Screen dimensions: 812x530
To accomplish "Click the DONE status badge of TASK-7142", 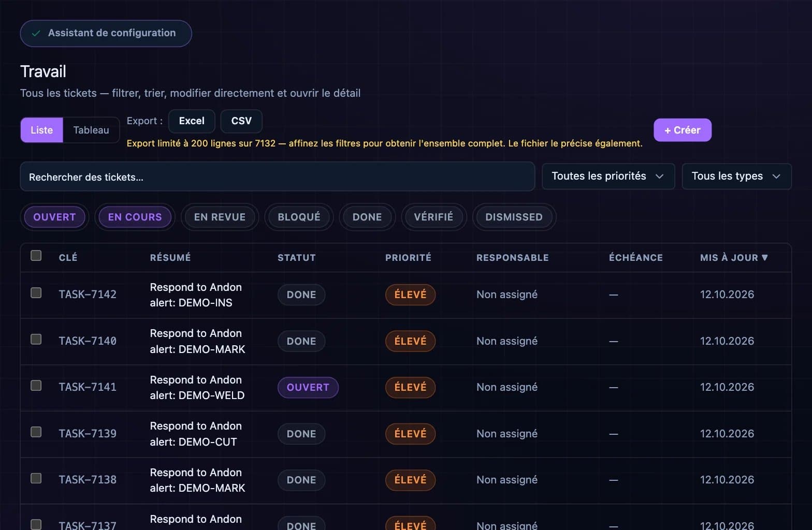I will point(301,295).
